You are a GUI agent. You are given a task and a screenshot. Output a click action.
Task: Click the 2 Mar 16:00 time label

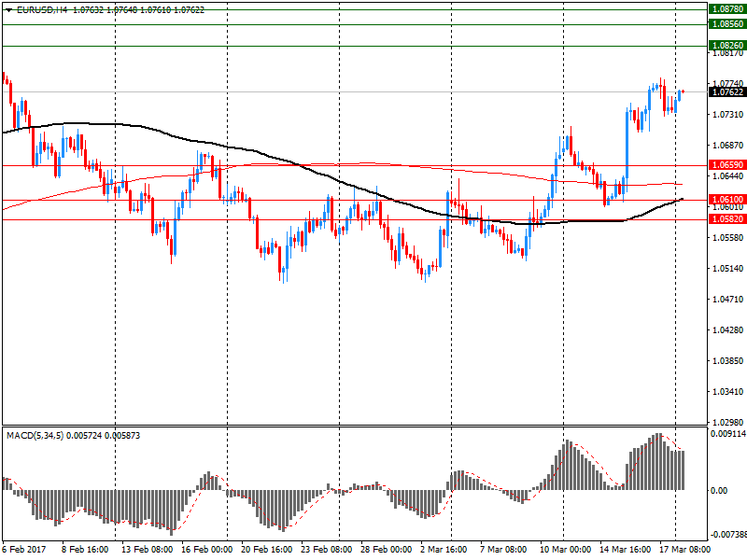[444, 550]
